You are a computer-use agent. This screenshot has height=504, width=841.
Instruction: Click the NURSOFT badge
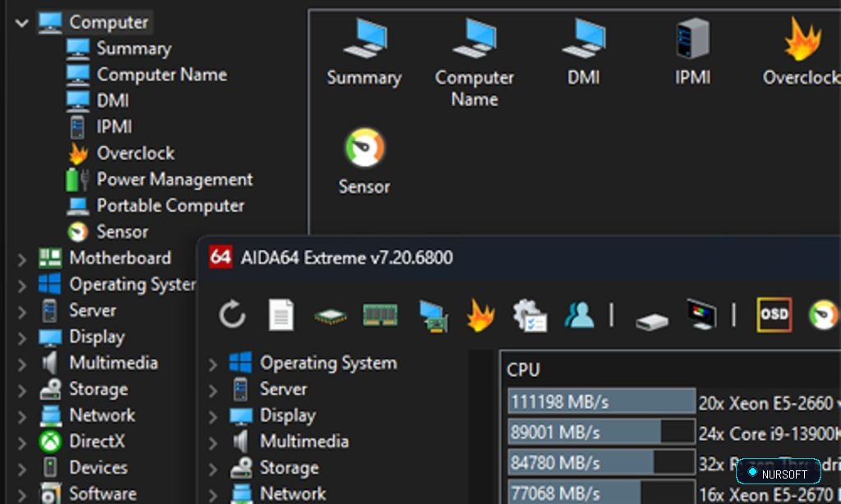coord(779,473)
